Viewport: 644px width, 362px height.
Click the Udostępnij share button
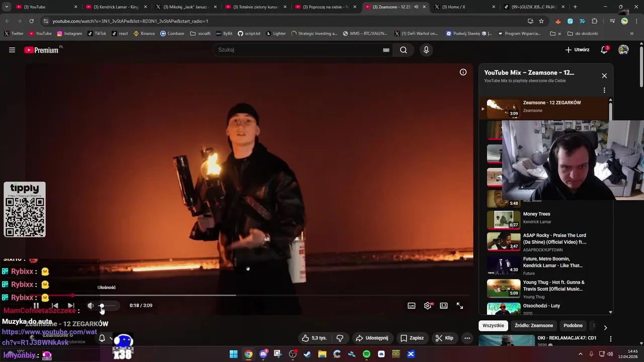pos(372,338)
